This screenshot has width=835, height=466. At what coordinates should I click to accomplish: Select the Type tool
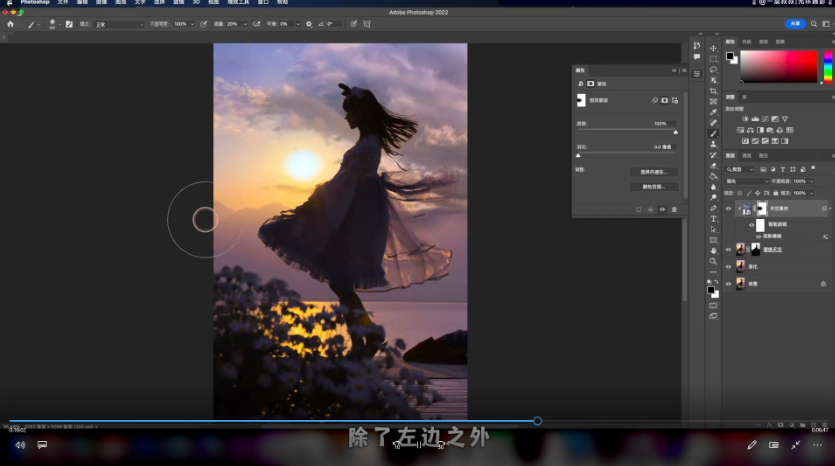[713, 219]
